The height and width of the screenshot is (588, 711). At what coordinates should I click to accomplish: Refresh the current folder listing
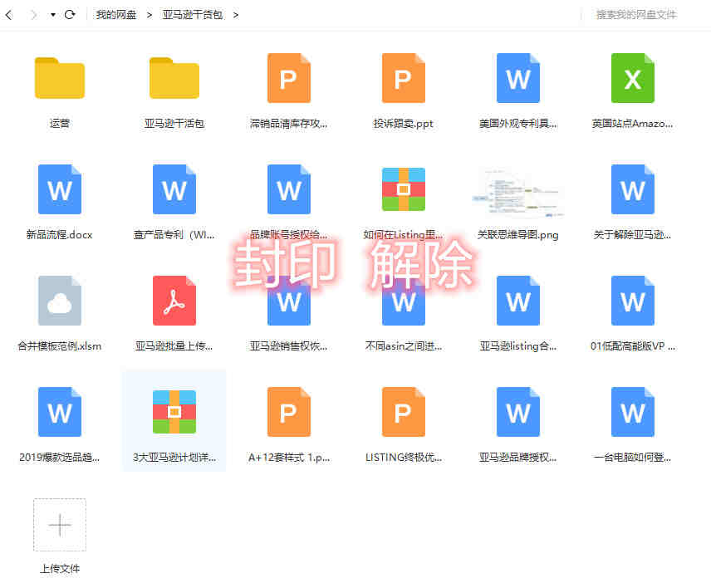tap(70, 15)
